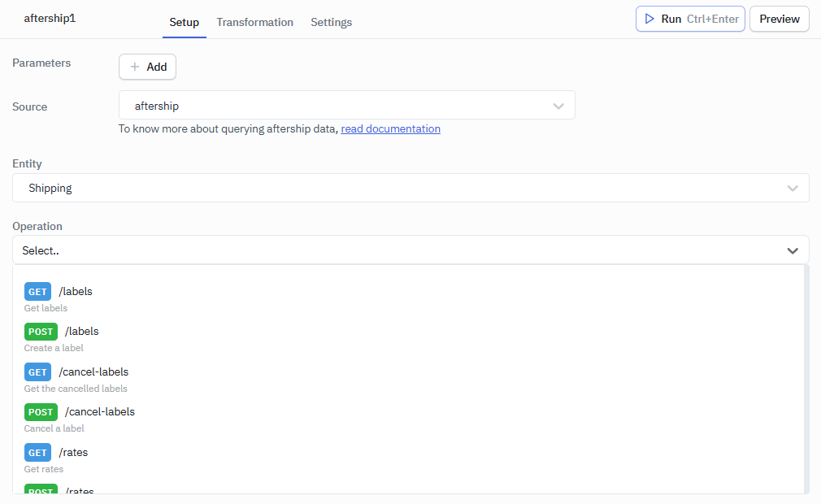Click the 'Cancel a label' description text
The width and height of the screenshot is (821, 504).
pos(54,428)
